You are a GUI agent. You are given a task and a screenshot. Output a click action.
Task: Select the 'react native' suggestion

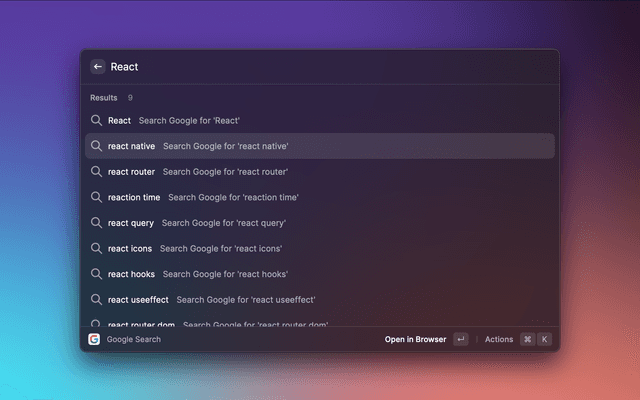(320, 146)
